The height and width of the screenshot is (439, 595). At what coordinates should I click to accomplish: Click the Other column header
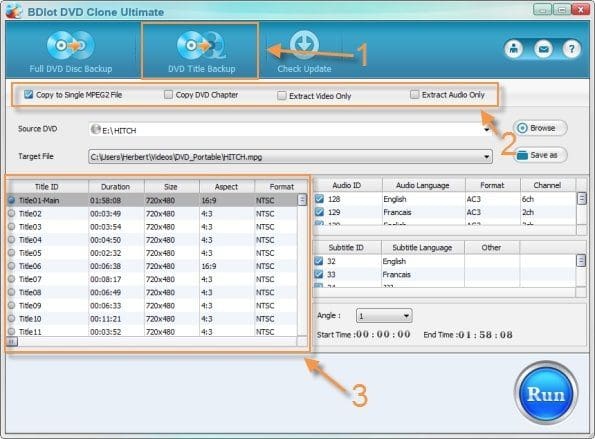491,247
